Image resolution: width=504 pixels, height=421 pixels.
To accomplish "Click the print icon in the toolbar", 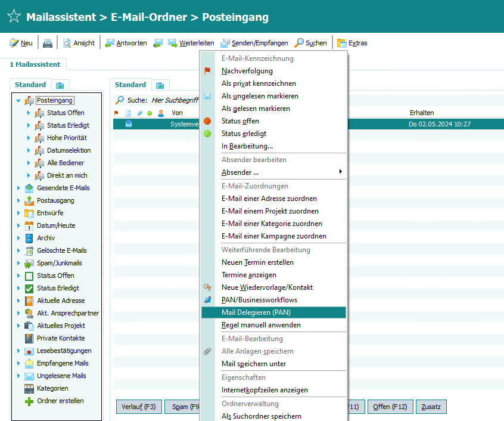I will pos(48,43).
